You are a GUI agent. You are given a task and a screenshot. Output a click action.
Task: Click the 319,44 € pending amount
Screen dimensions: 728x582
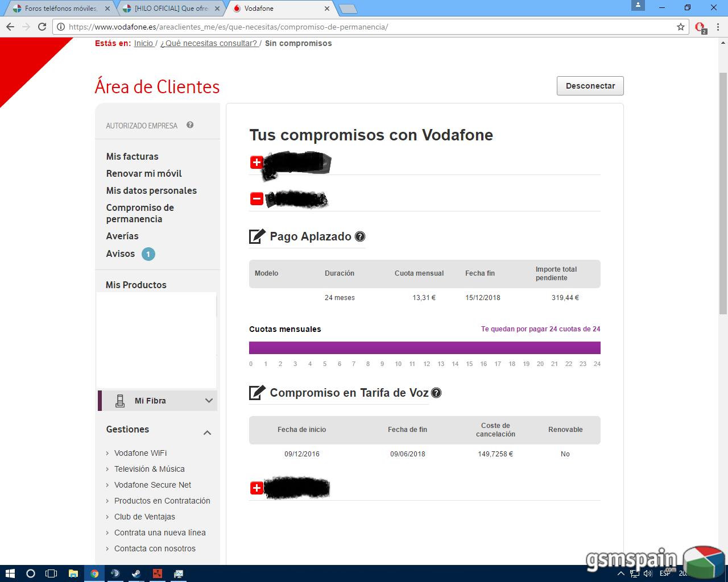(565, 298)
